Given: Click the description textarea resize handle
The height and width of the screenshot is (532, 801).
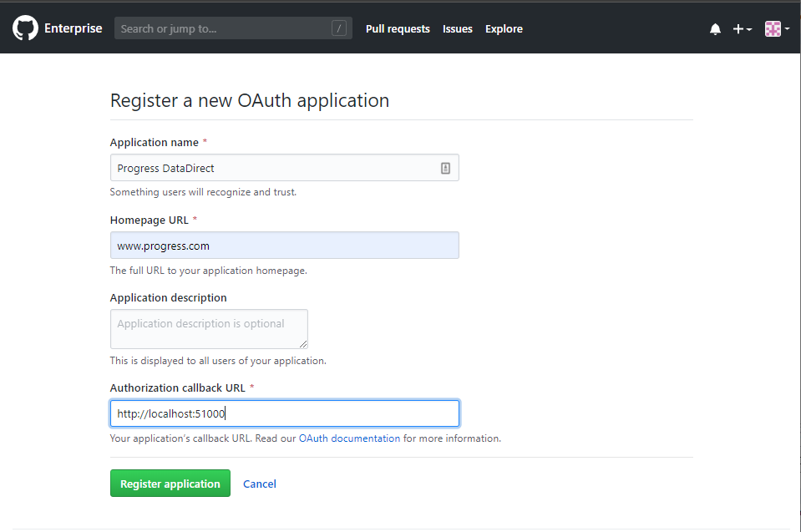Looking at the screenshot, I should click(x=303, y=344).
